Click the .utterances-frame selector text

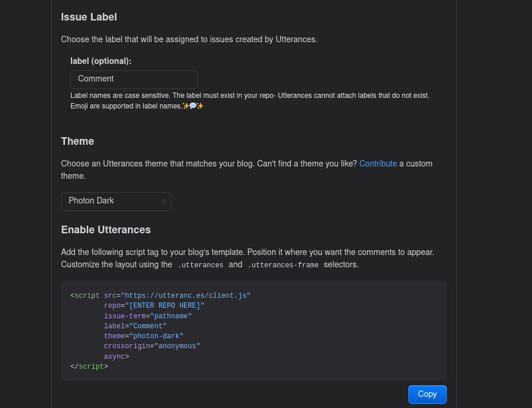[283, 265]
